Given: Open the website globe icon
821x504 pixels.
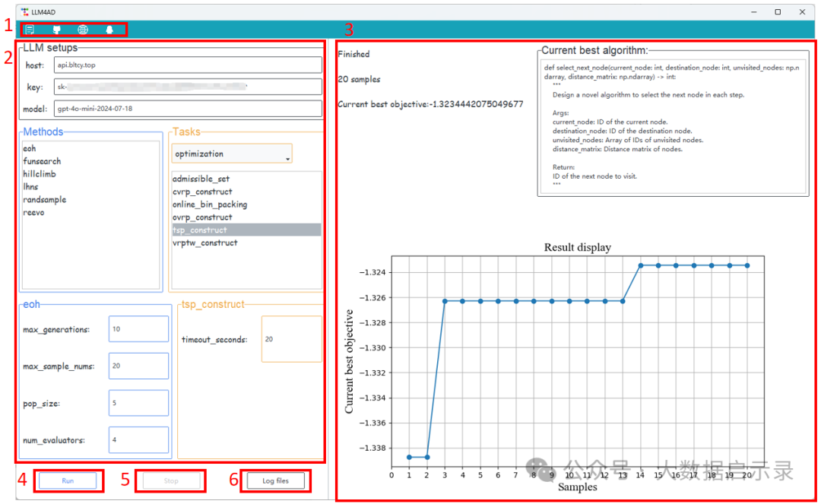Looking at the screenshot, I should 83,30.
